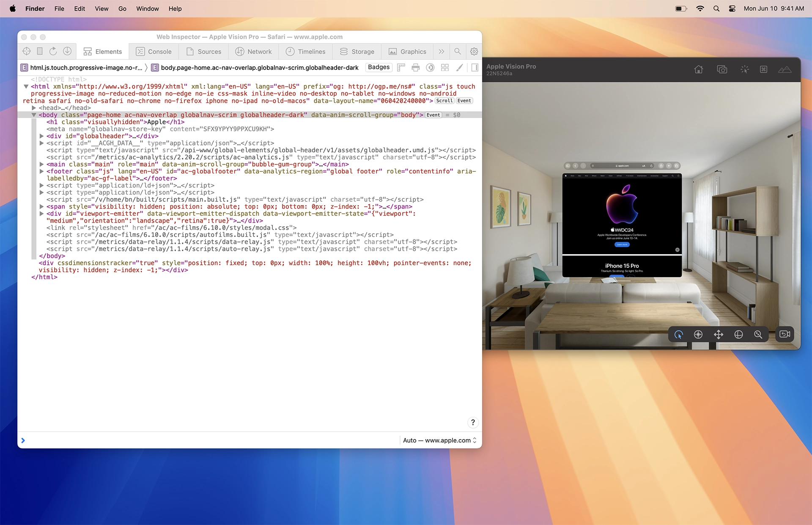Toggle print media styles icon

tap(416, 67)
